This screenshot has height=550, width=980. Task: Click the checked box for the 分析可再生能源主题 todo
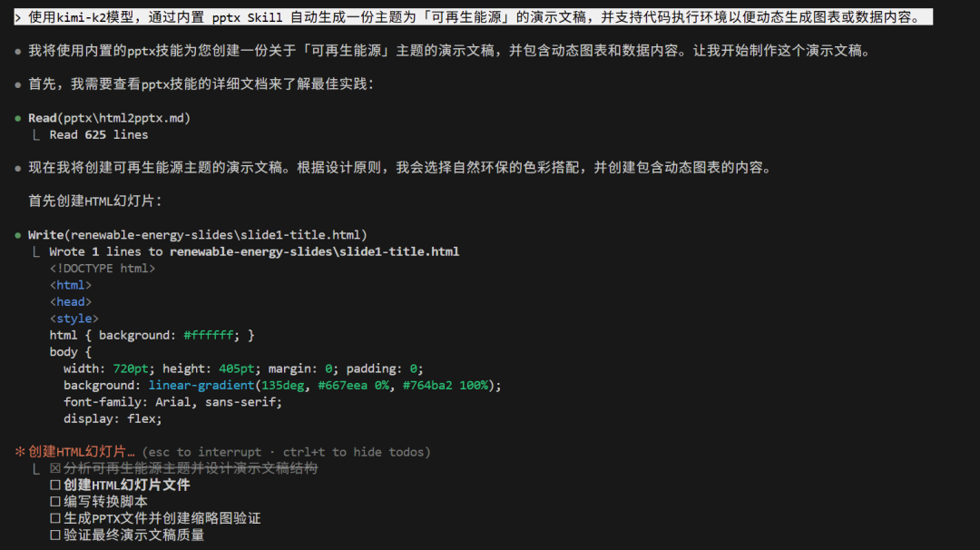[x=55, y=468]
